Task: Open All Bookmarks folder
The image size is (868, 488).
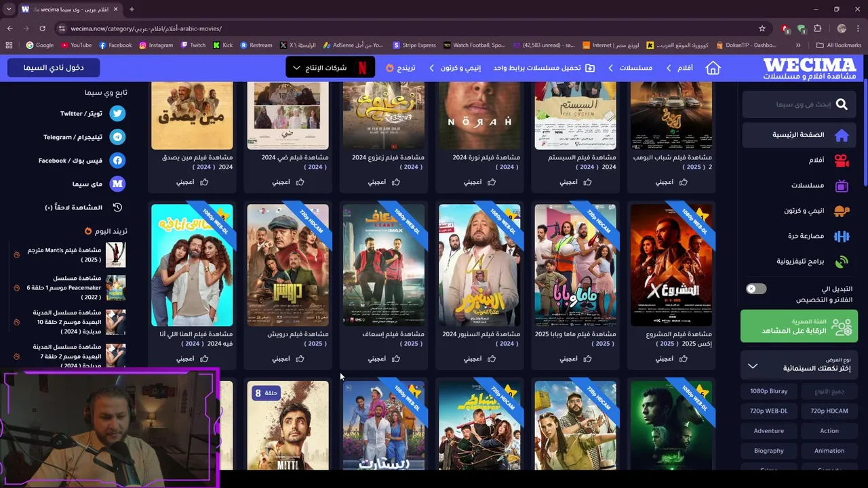Action: (x=838, y=45)
